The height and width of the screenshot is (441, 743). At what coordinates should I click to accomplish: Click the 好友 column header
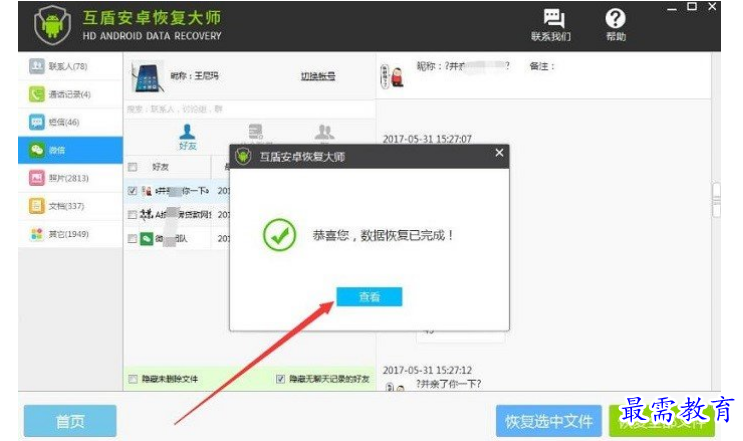160,167
